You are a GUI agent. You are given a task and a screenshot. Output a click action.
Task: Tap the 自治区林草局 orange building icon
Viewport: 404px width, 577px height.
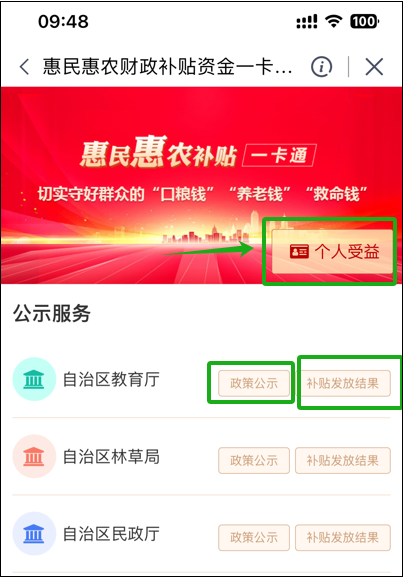pos(34,456)
